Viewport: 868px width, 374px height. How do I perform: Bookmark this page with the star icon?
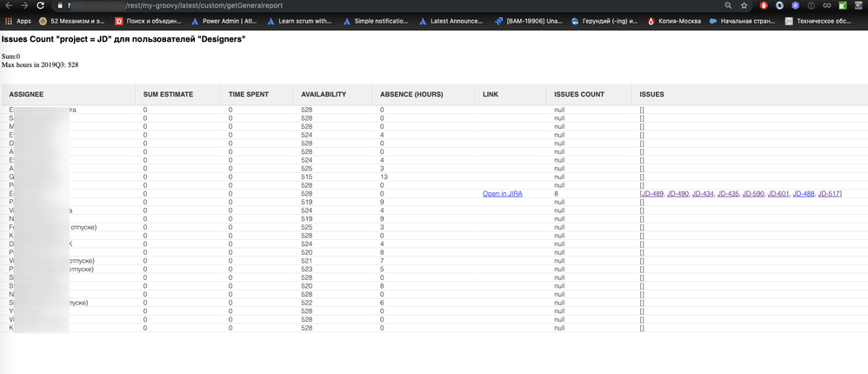click(x=744, y=5)
